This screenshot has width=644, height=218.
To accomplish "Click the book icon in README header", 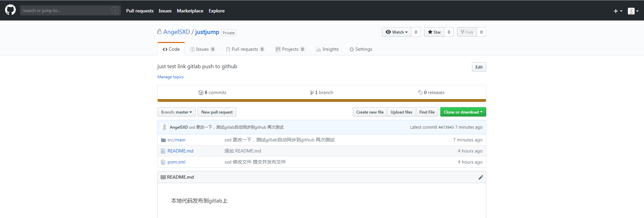I will click(163, 177).
